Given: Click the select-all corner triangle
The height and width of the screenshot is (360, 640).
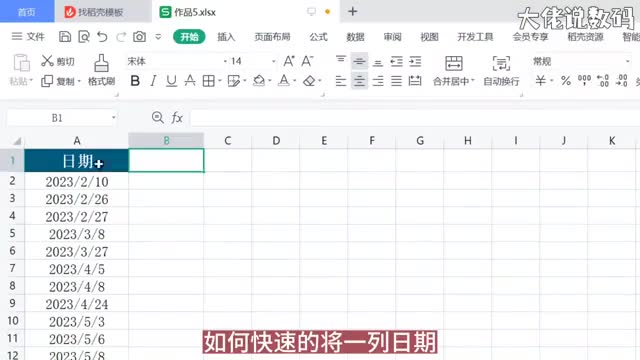Looking at the screenshot, I should click(17, 141).
